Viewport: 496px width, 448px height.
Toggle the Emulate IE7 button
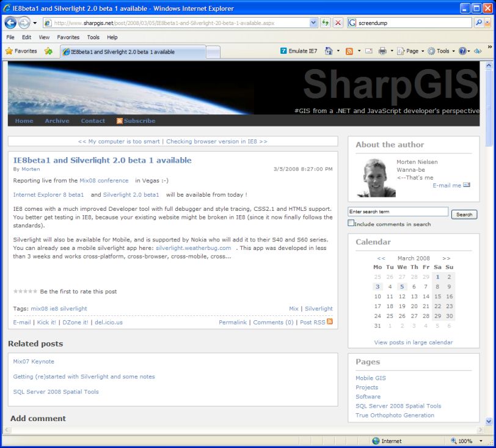[299, 51]
